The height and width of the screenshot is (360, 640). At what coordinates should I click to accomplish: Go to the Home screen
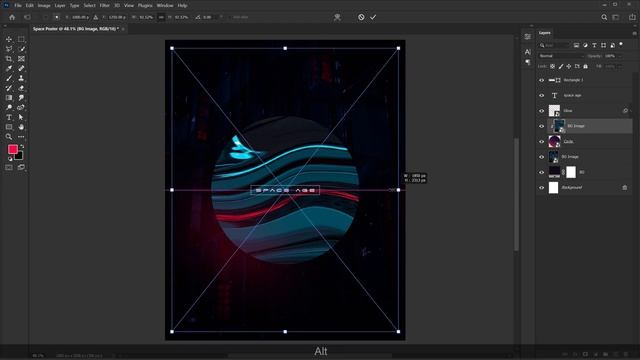12,17
